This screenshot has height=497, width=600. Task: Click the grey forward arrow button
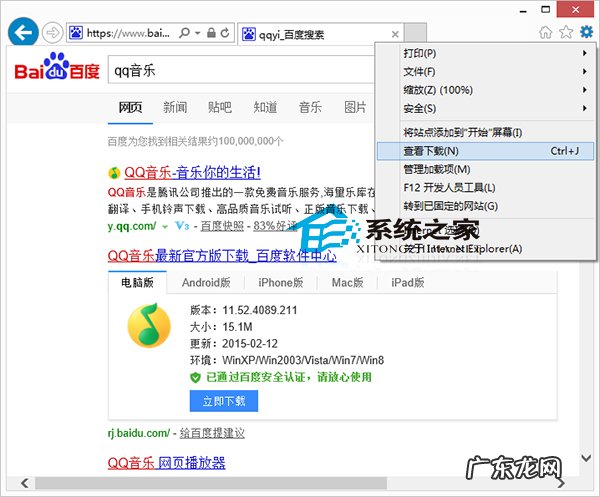point(52,33)
